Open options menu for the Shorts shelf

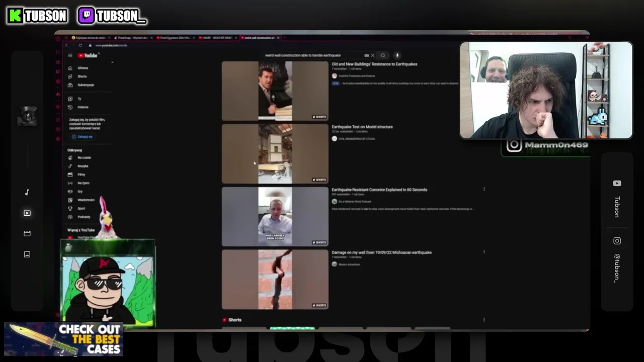[x=484, y=320]
